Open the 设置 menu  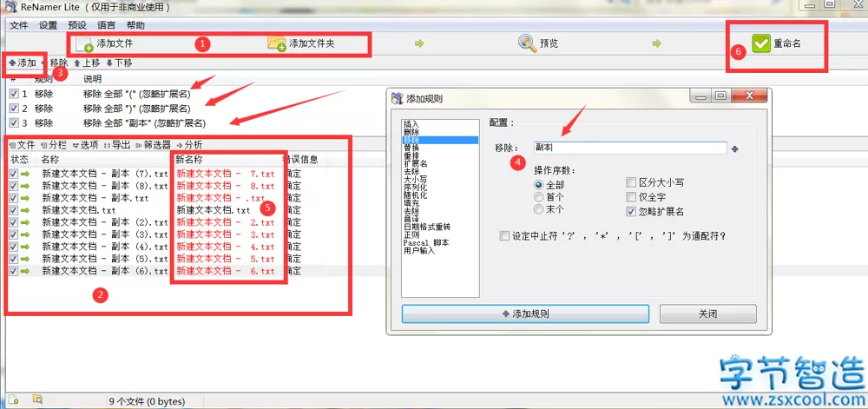pyautogui.click(x=48, y=25)
